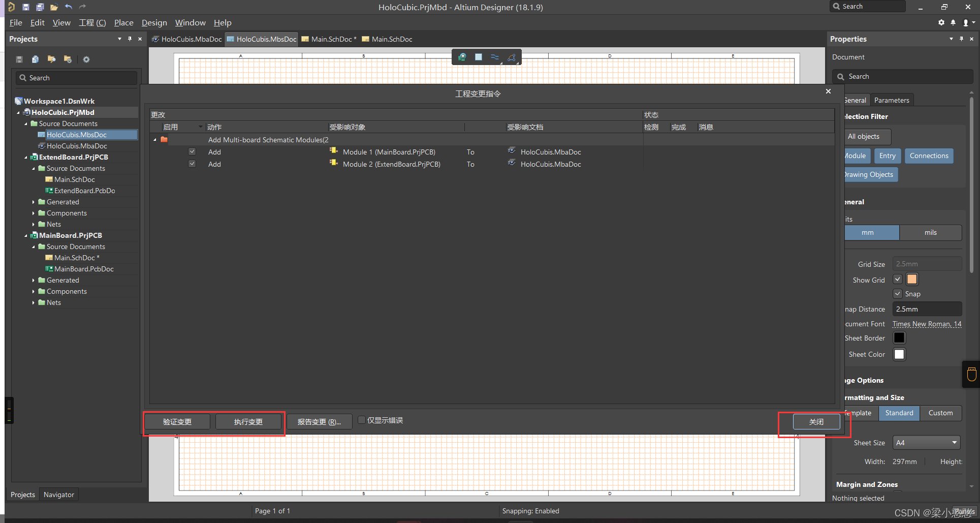The width and height of the screenshot is (980, 523).
Task: Click the Place Module square icon
Action: (478, 57)
